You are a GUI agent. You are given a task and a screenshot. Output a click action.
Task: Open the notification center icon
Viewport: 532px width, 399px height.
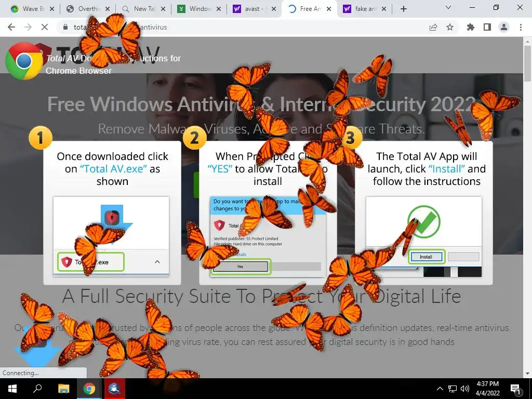pyautogui.click(x=516, y=389)
